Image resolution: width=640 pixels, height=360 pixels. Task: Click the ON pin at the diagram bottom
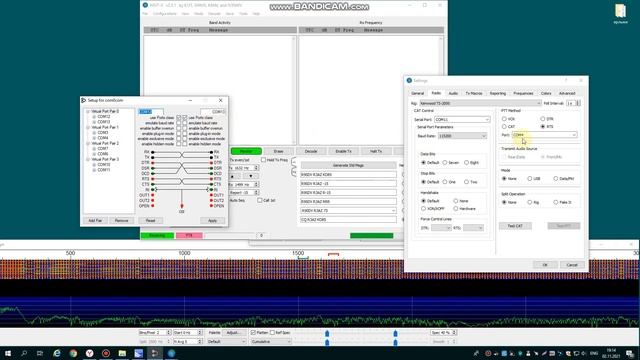pos(182,206)
